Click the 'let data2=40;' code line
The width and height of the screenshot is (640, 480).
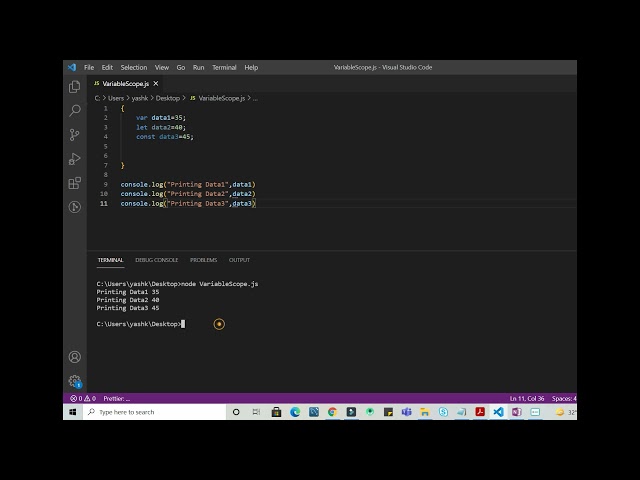(x=161, y=127)
